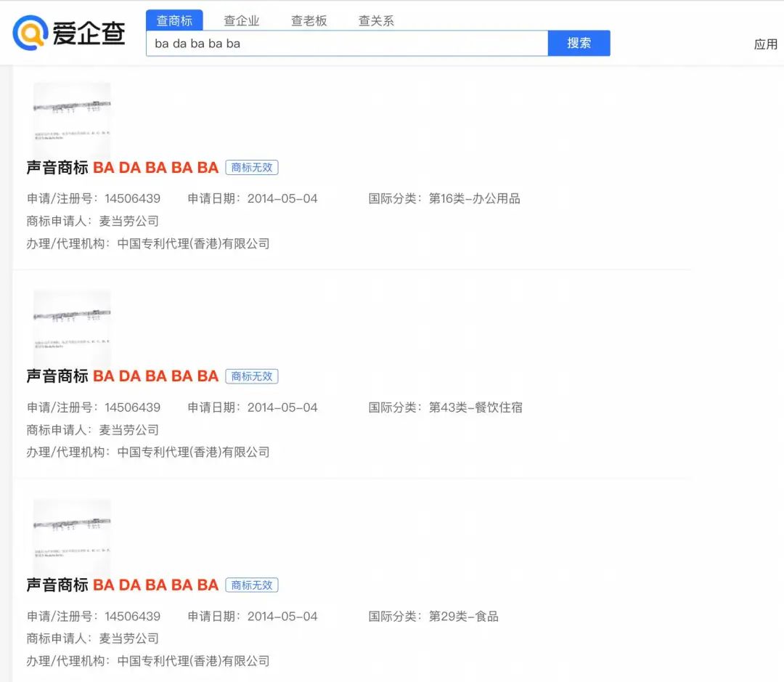
Task: Click the blue 搜索 button
Action: click(x=579, y=43)
